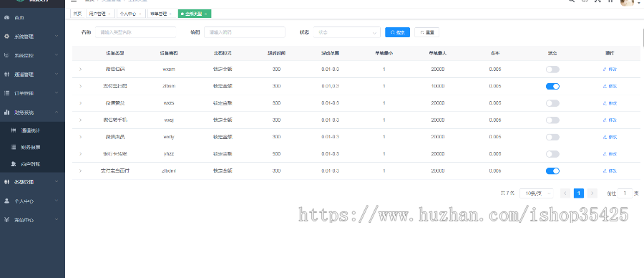Screen dimensions: 644x278
Task: Enable status switch for wxsj row
Action: click(552, 120)
